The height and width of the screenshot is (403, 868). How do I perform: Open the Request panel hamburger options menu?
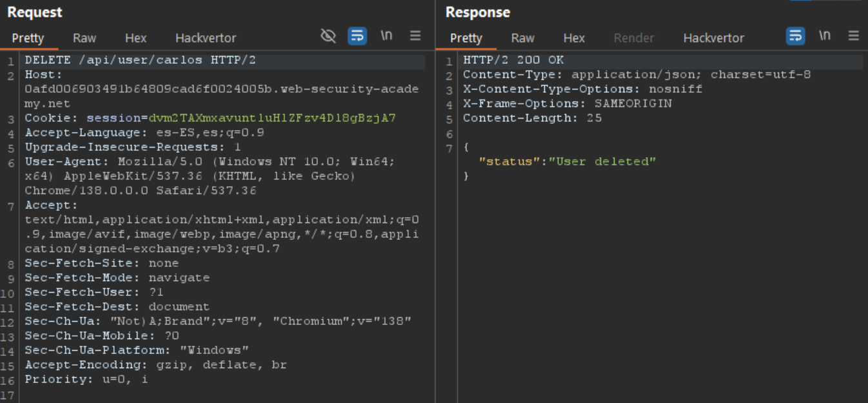coord(415,36)
